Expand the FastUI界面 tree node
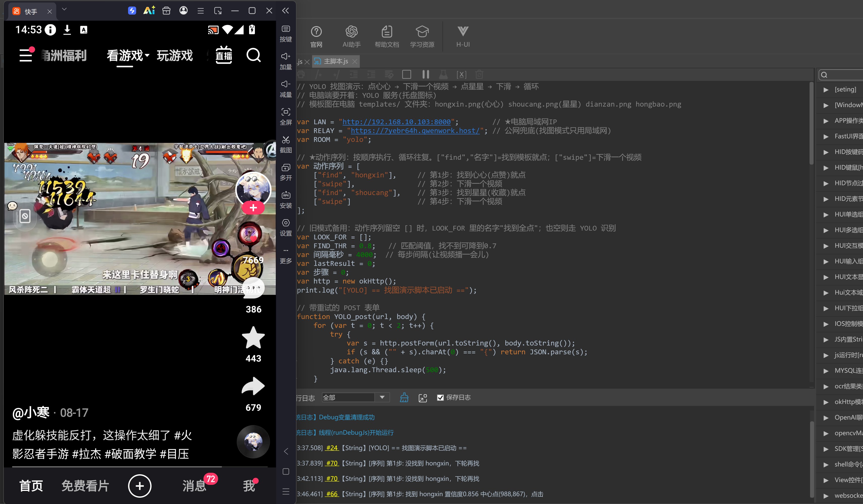 (x=826, y=136)
